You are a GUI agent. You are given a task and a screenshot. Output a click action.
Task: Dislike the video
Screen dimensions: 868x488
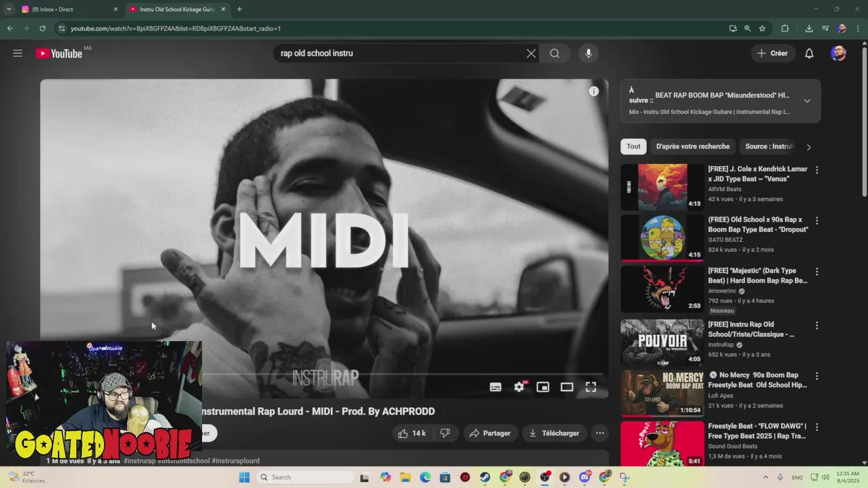[x=446, y=433]
